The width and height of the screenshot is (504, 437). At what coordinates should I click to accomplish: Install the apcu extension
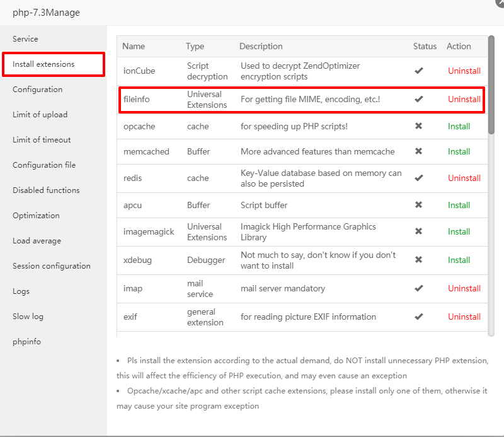point(459,205)
